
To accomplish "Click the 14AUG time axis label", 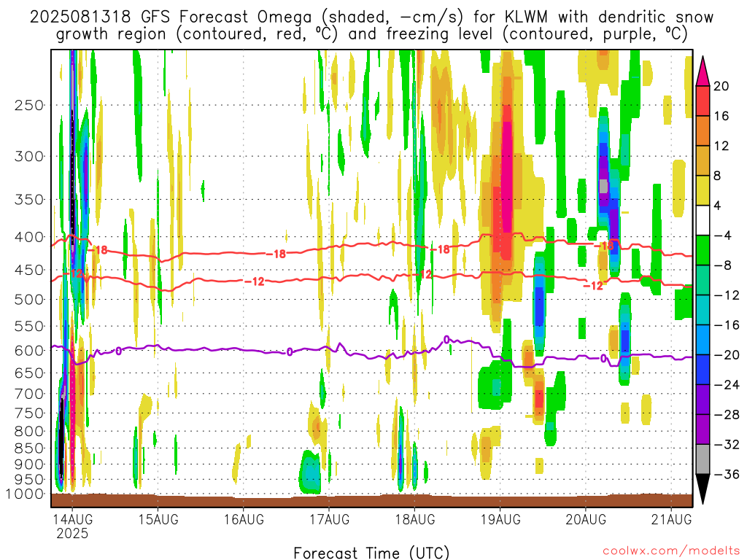I will [x=72, y=519].
